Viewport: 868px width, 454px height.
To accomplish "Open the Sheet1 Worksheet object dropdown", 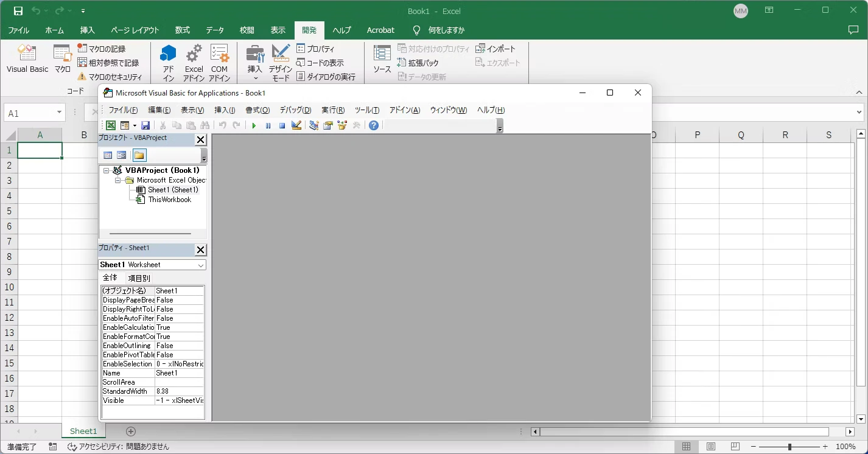I will point(201,265).
